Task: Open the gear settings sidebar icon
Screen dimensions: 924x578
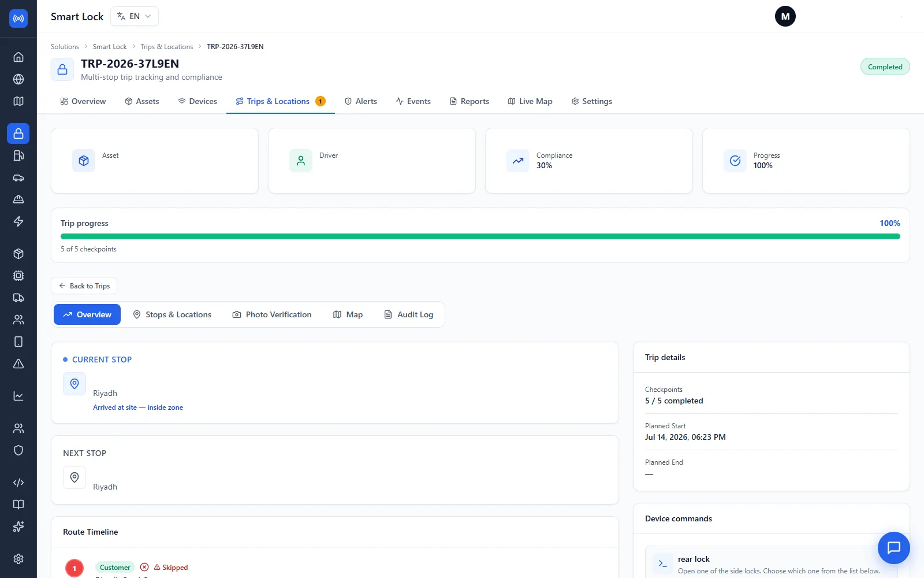Action: (x=18, y=559)
